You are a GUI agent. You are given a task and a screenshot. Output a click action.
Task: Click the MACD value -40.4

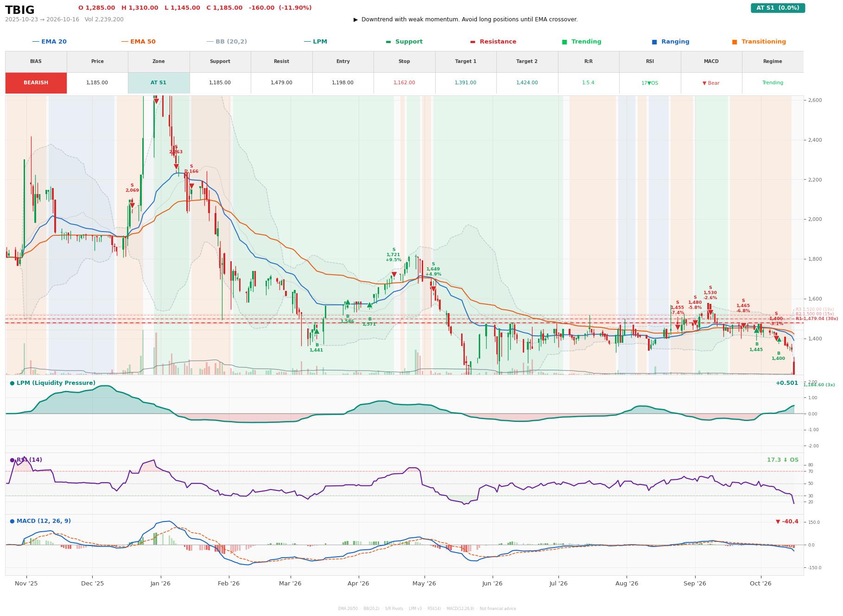coord(787,522)
